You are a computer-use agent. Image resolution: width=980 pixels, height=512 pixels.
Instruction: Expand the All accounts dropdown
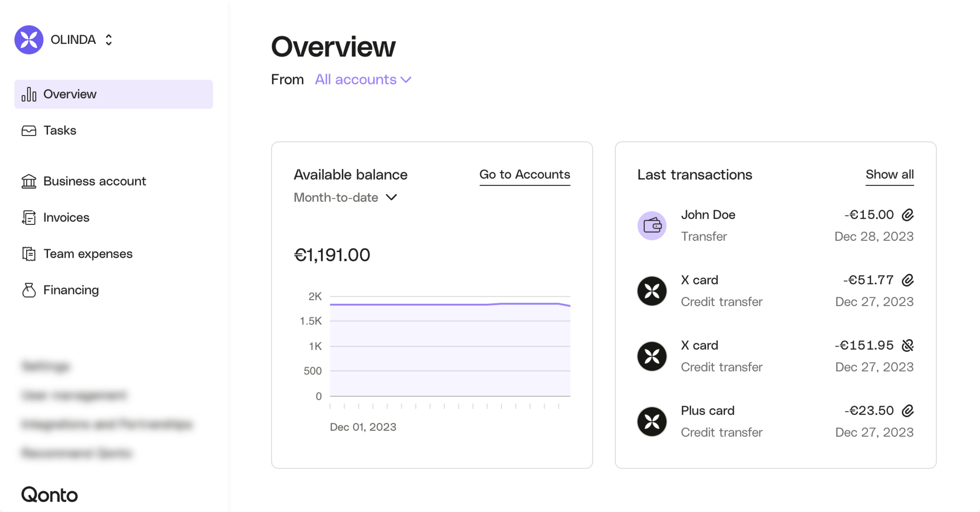[x=363, y=80]
